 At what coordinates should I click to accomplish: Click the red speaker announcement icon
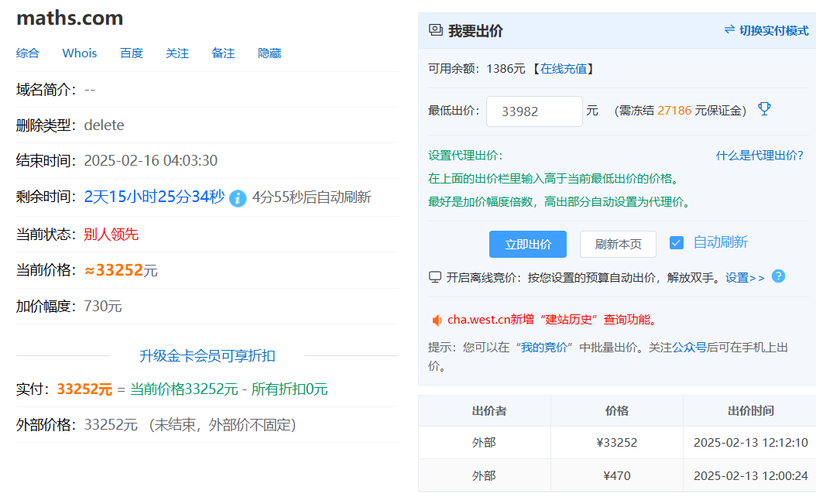pos(437,320)
